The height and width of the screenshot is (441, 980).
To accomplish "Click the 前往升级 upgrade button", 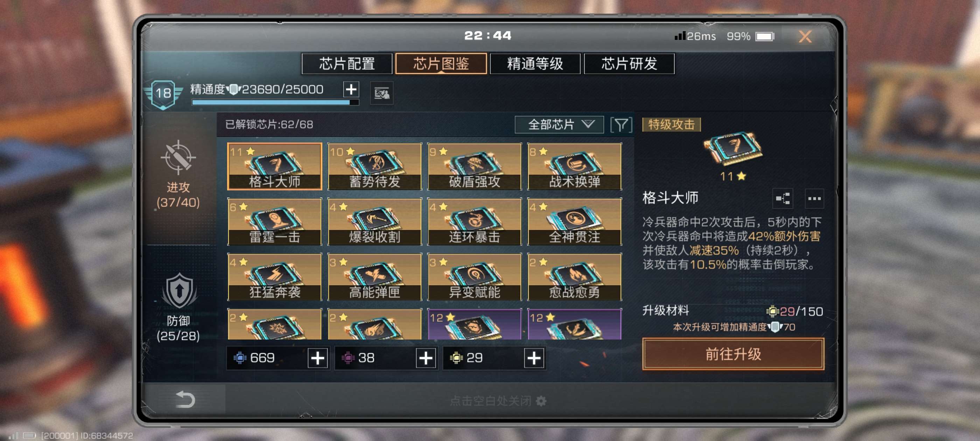I will click(733, 354).
